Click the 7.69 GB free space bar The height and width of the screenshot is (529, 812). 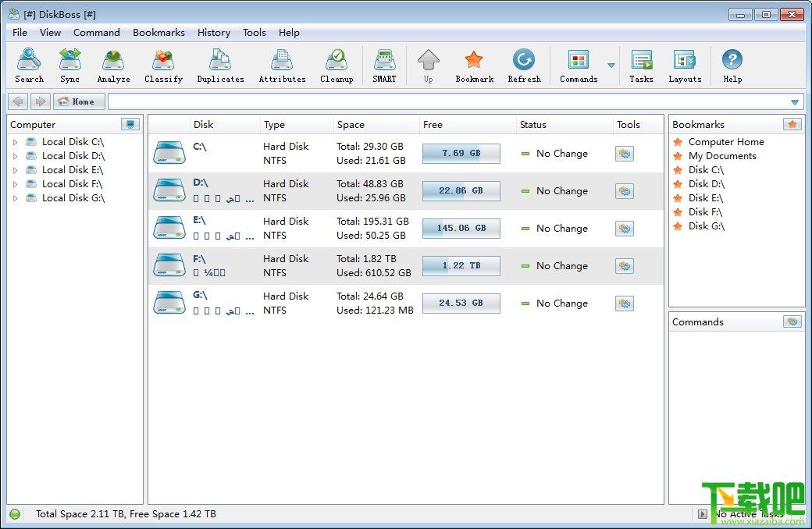coord(461,153)
